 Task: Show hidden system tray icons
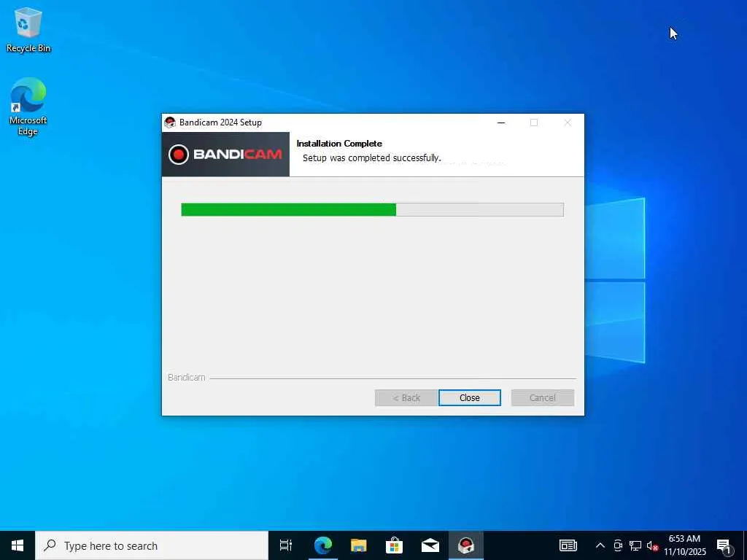[x=600, y=545]
